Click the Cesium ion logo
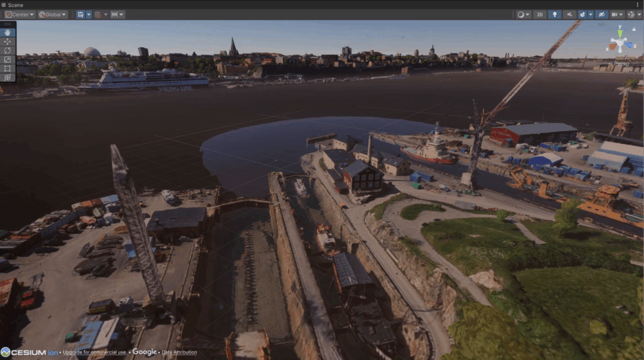This screenshot has width=644, height=360. pos(29,352)
